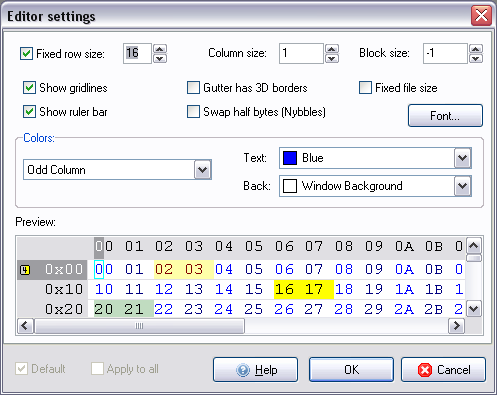Select byte 00 in the preview
This screenshot has height=395, width=497.
tap(104, 269)
